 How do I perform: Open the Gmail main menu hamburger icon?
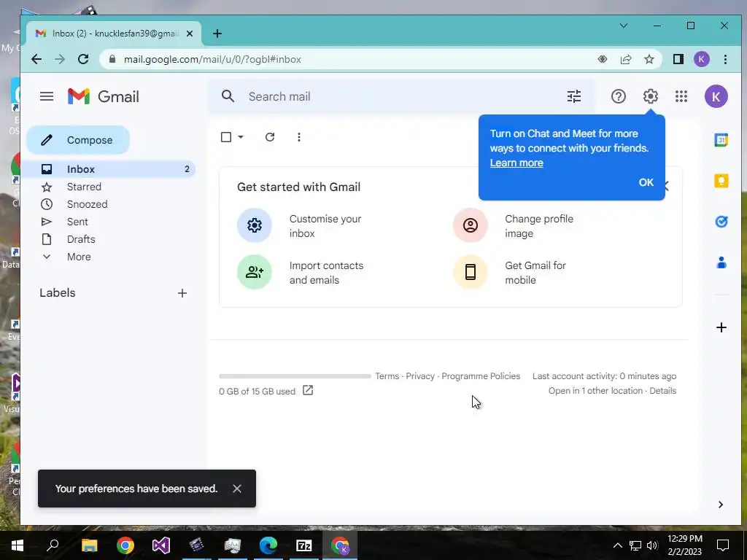46,97
